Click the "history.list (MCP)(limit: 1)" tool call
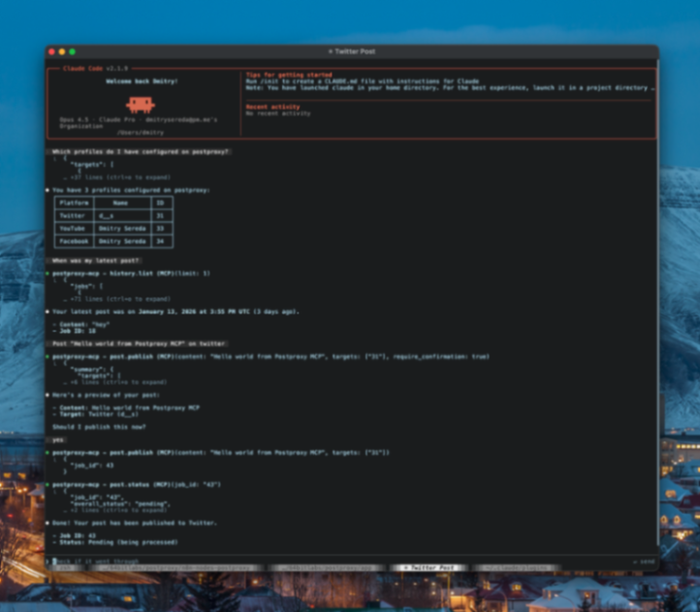The height and width of the screenshot is (612, 700). pyautogui.click(x=160, y=274)
